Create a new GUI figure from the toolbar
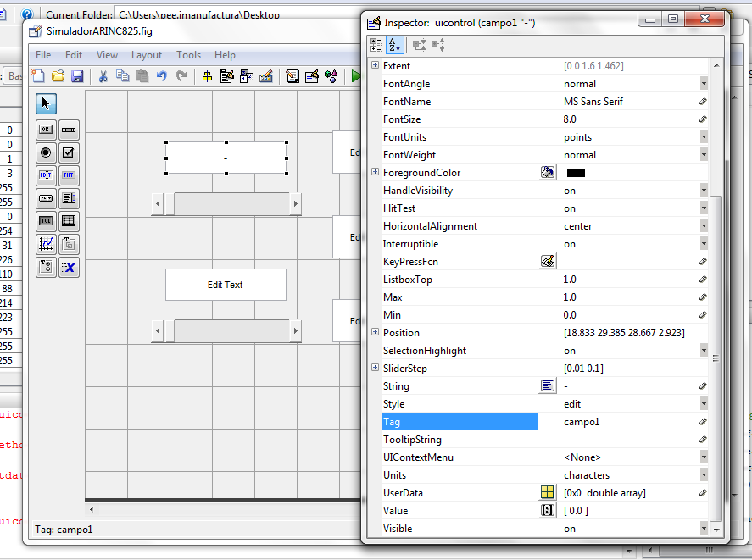Screen dimensions: 752x560 coord(38,76)
